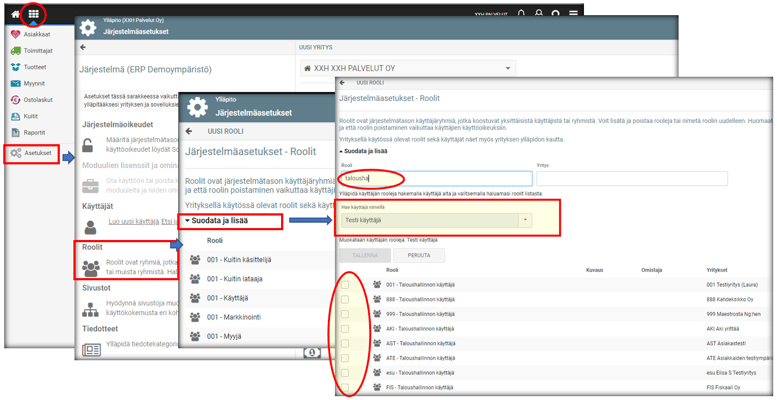Expand the Suodata ja lisää section
This screenshot has height=400, width=777.
(231, 221)
